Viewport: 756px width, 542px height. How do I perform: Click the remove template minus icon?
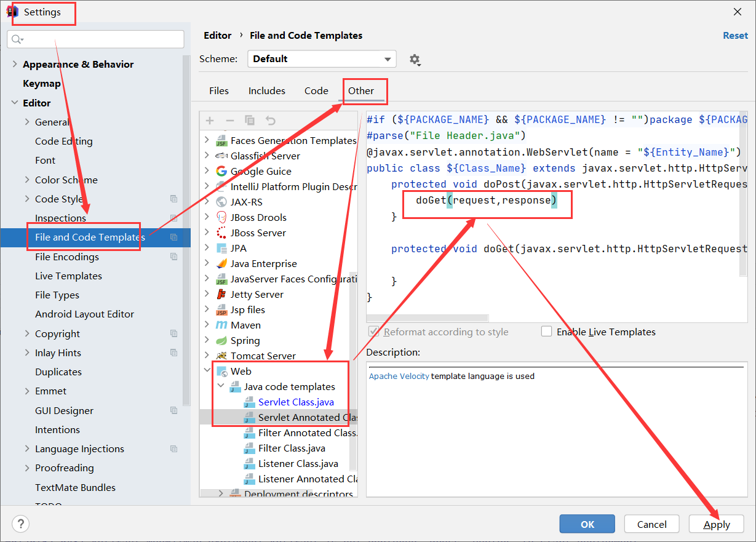click(x=229, y=121)
